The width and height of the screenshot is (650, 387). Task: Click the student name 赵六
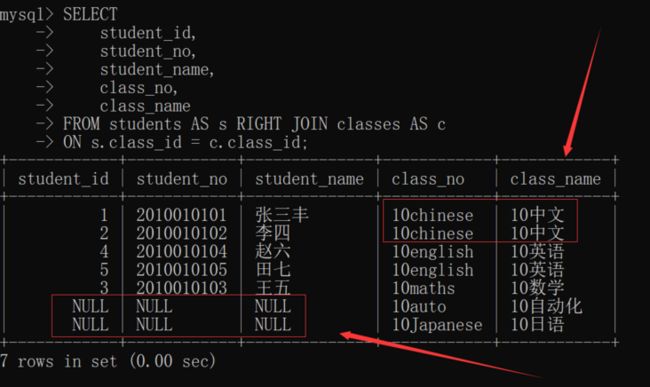pyautogui.click(x=273, y=252)
